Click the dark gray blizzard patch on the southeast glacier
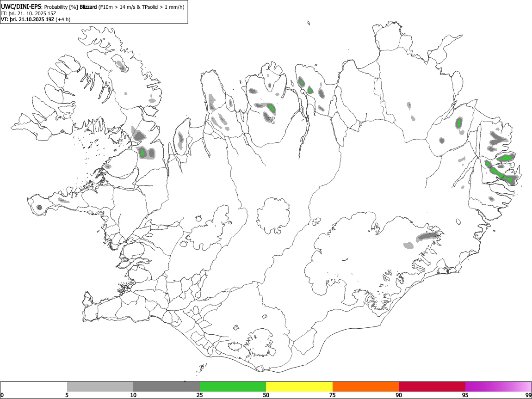Viewport: 532px width, 399px height. [427, 236]
